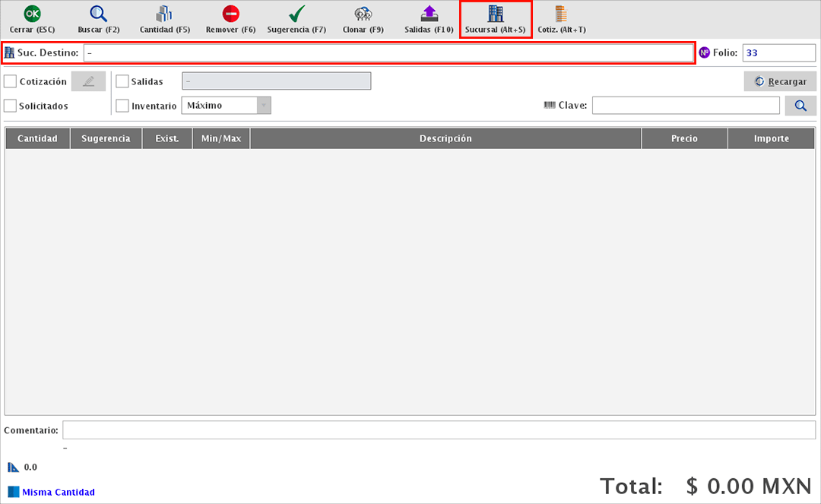
Task: Click the Clonar (F9) icon
Action: pos(363,14)
